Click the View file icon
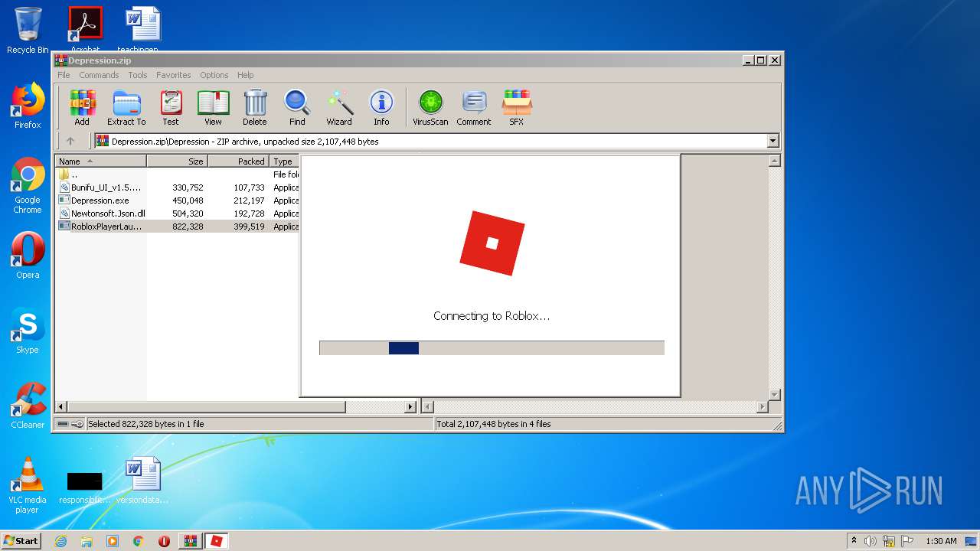The image size is (980, 551). tap(213, 107)
